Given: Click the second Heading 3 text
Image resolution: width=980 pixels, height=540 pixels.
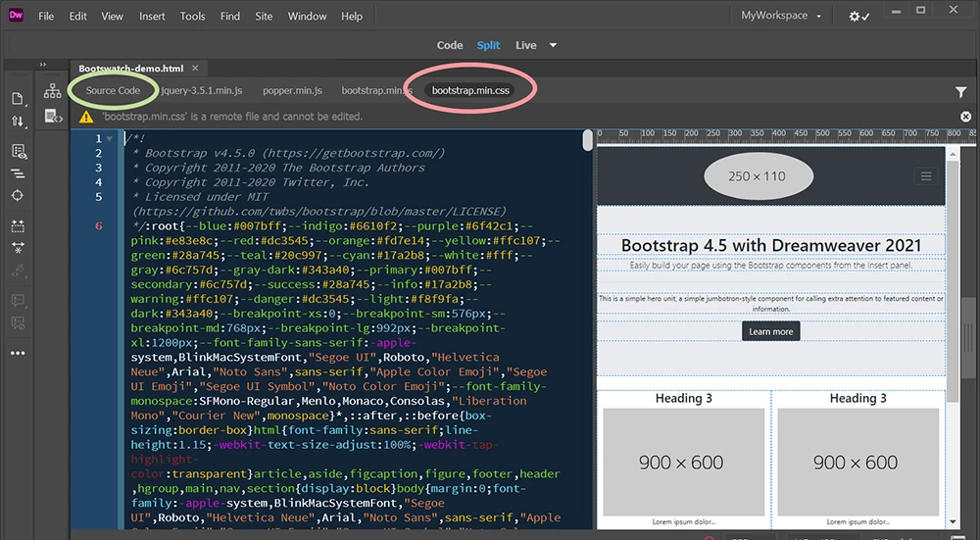Looking at the screenshot, I should click(857, 398).
